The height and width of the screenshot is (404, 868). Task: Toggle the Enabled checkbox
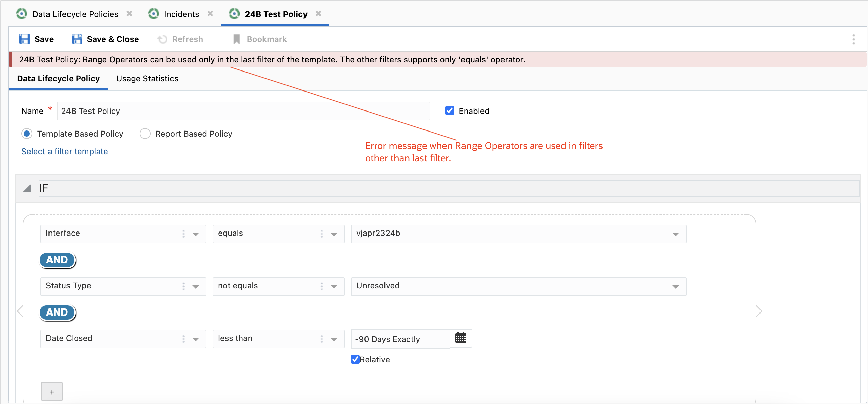(450, 111)
